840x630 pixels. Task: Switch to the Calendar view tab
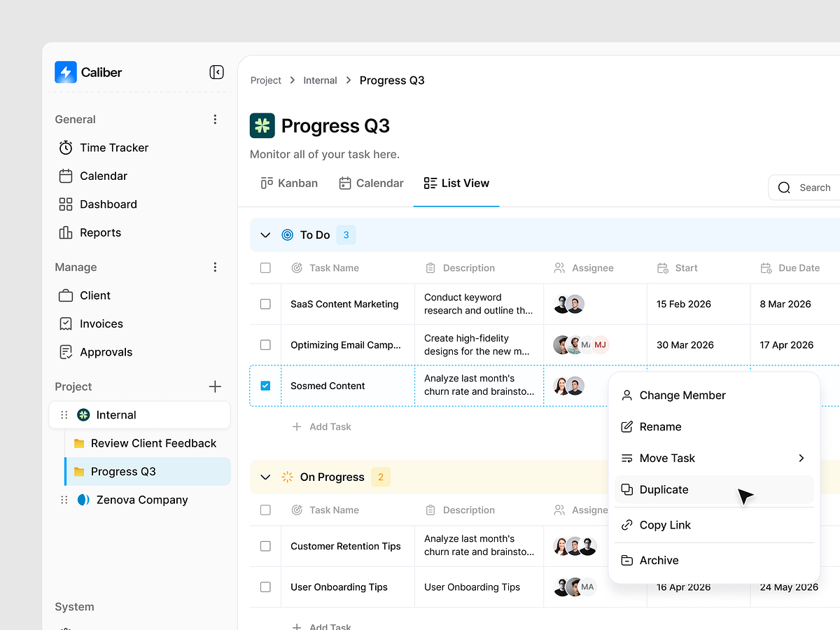[371, 183]
